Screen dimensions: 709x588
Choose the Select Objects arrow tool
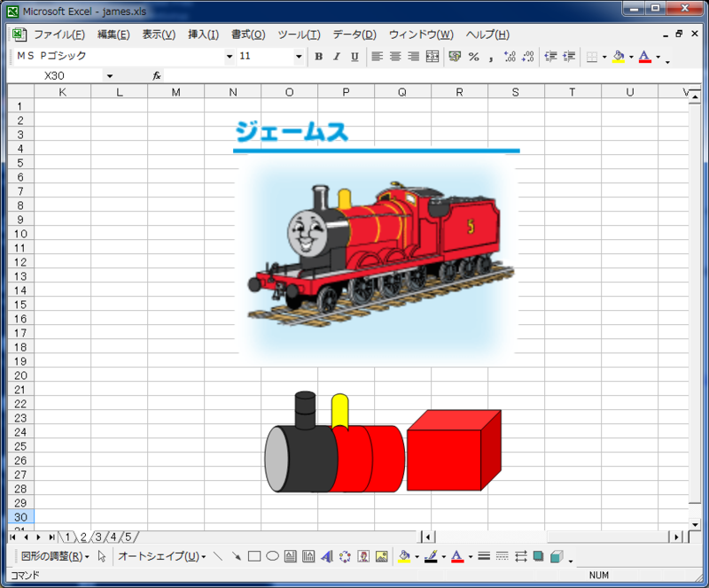pos(102,556)
